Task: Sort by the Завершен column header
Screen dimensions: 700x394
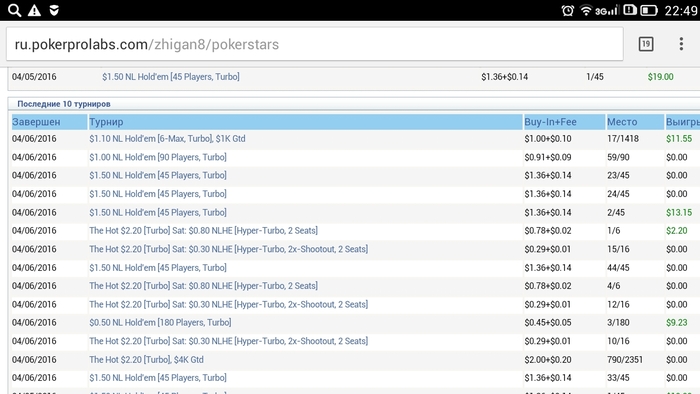Action: pyautogui.click(x=49, y=122)
